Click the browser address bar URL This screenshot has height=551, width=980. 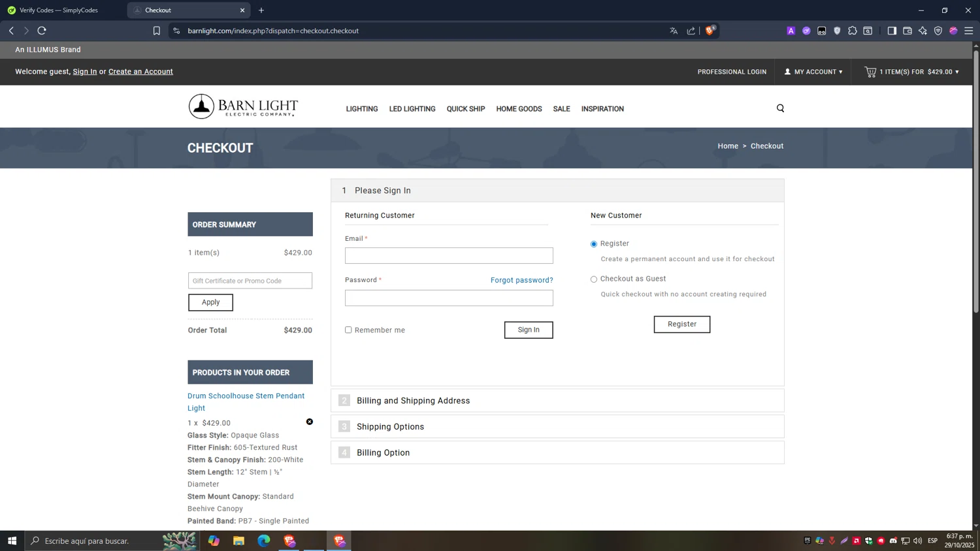(273, 31)
